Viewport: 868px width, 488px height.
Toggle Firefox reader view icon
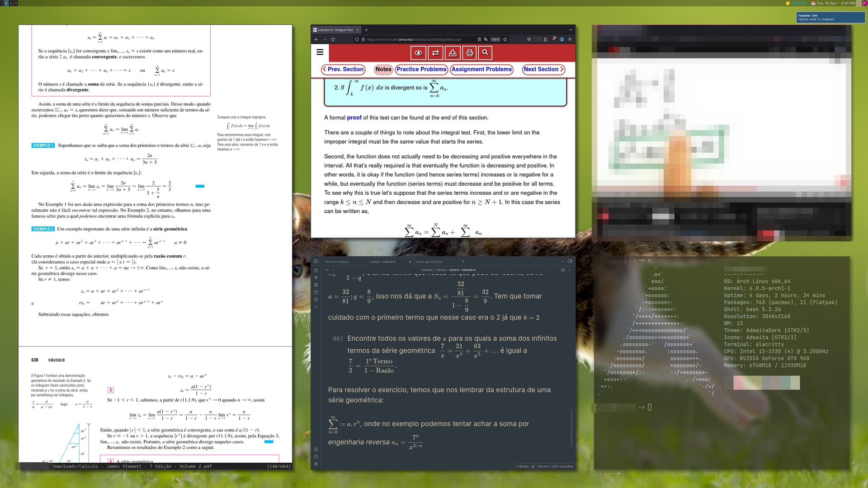coord(479,39)
